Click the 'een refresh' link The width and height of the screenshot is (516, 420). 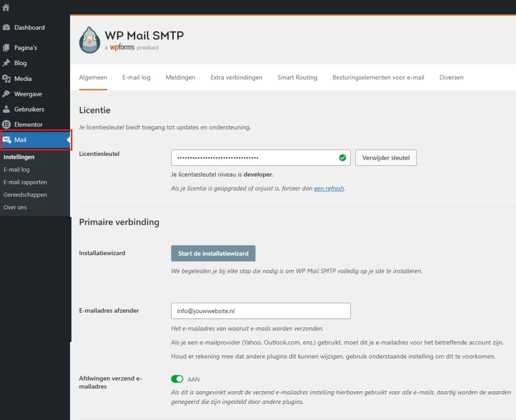329,188
